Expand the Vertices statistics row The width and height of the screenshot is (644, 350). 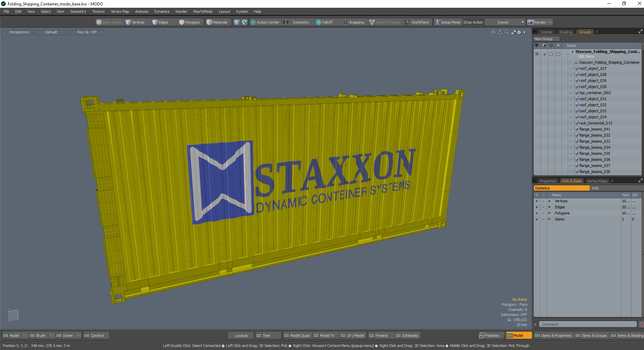(x=549, y=201)
